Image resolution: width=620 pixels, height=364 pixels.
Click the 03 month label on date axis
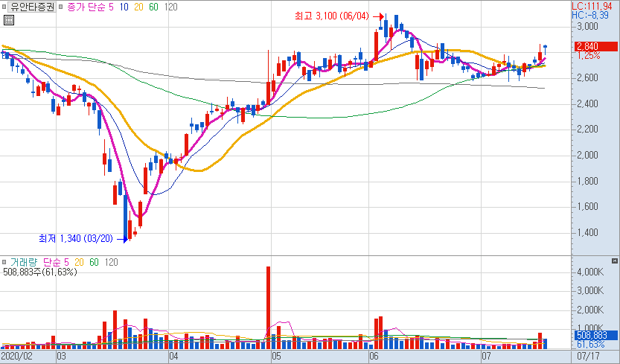pyautogui.click(x=62, y=356)
